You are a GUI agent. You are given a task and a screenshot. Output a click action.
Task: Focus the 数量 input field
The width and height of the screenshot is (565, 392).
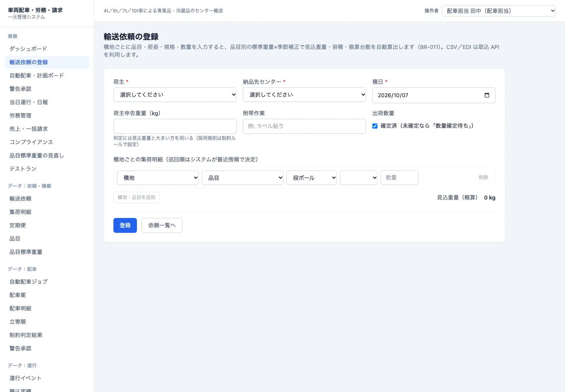399,178
